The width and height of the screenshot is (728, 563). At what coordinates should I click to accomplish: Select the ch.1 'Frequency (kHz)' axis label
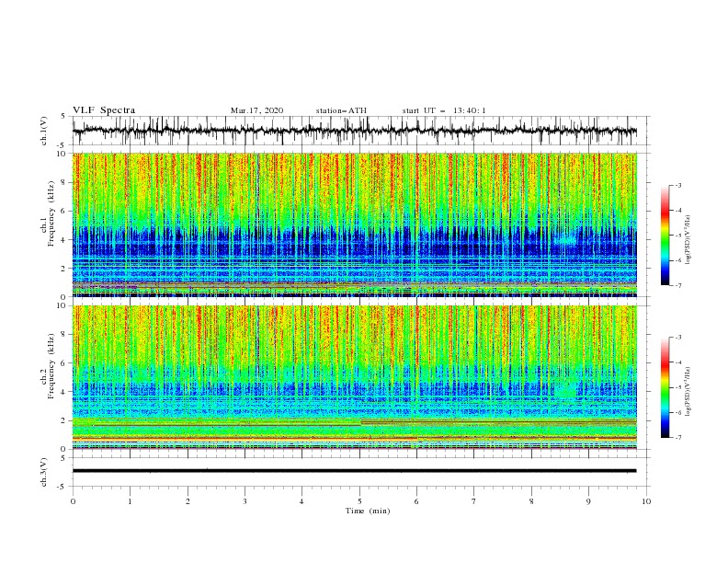point(51,213)
